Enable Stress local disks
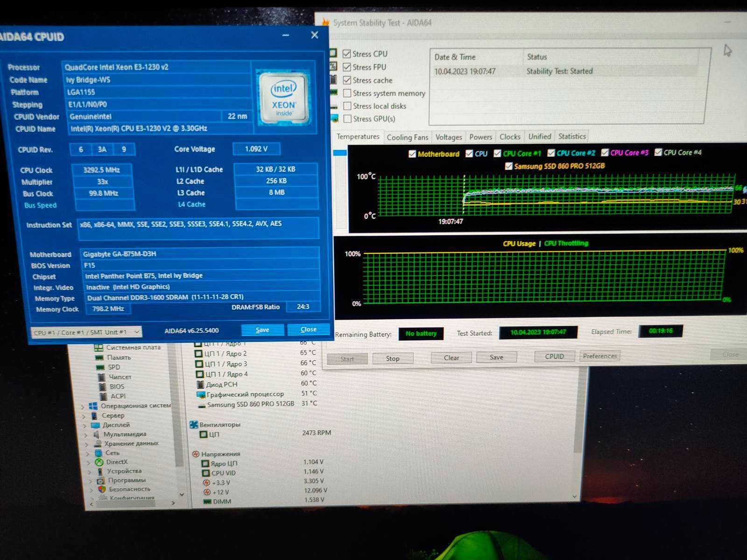The image size is (747, 560). point(347,106)
